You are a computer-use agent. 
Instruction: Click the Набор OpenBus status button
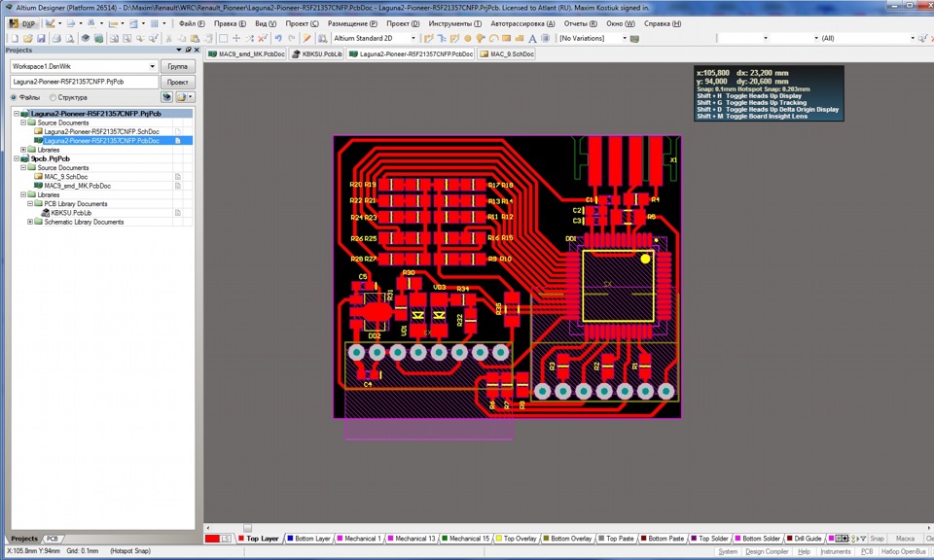(x=903, y=551)
